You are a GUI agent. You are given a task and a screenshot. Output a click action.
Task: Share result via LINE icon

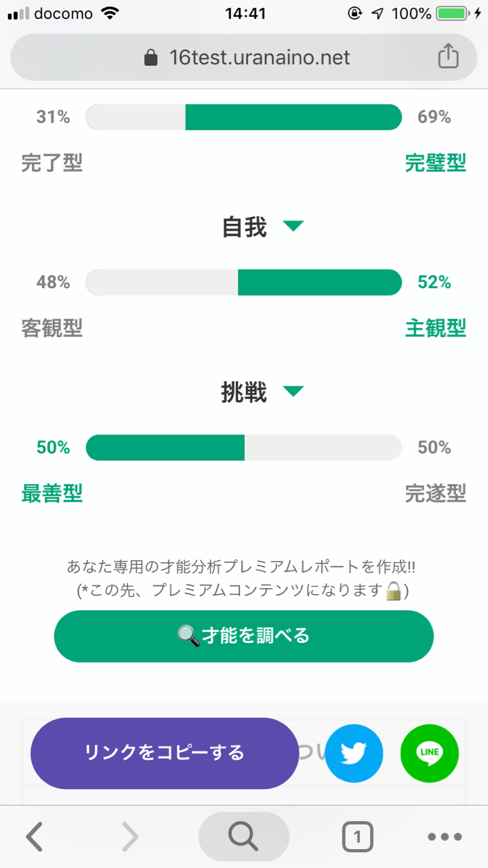tap(429, 753)
